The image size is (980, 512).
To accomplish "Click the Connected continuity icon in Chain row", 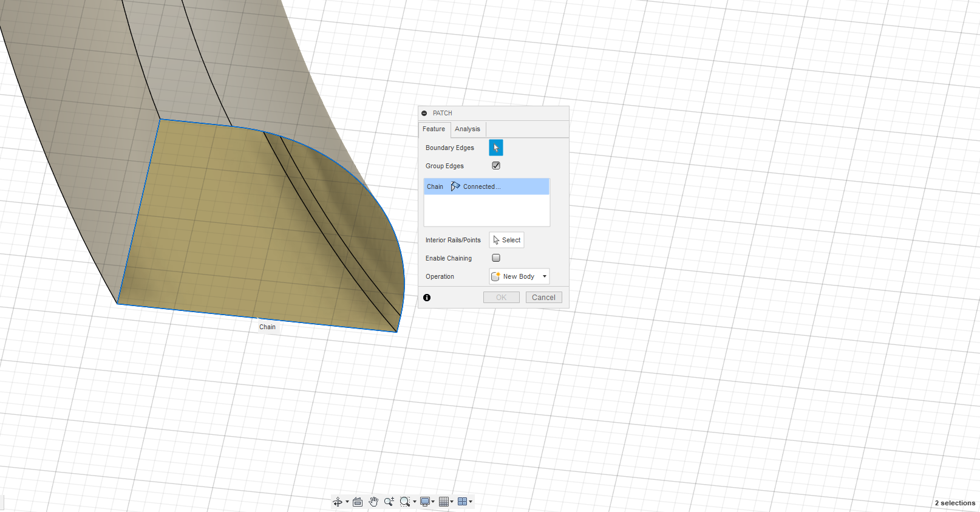I will 455,186.
